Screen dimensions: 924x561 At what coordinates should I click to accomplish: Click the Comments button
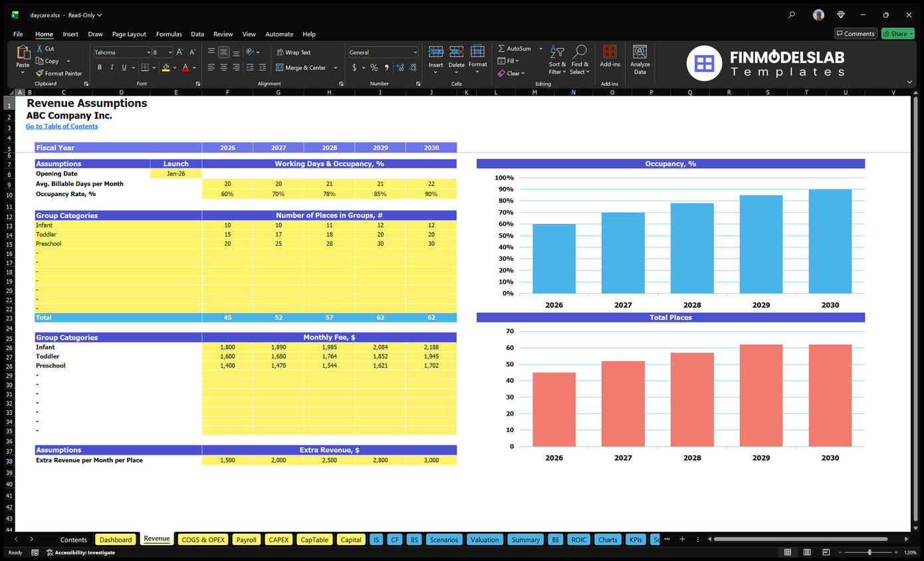pos(856,34)
